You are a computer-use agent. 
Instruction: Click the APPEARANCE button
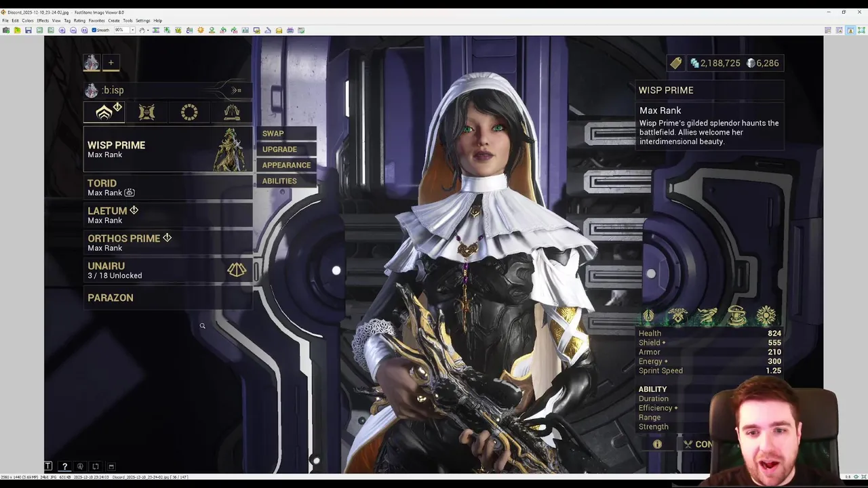tap(286, 165)
